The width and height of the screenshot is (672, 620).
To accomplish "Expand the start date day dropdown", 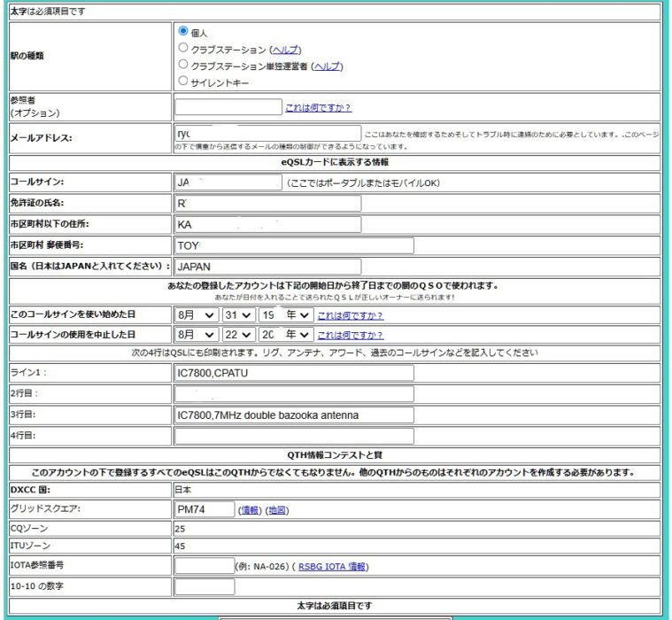I will (x=238, y=314).
